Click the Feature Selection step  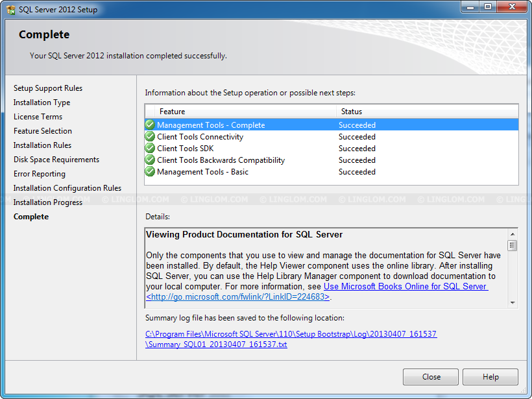tap(43, 131)
